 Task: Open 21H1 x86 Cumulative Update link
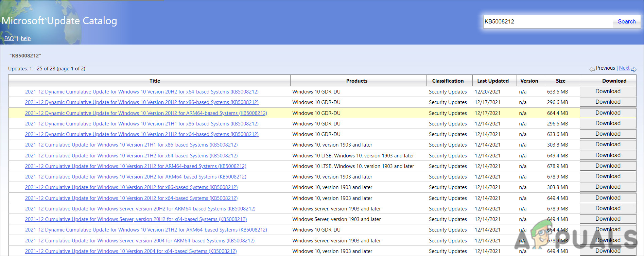click(x=131, y=145)
